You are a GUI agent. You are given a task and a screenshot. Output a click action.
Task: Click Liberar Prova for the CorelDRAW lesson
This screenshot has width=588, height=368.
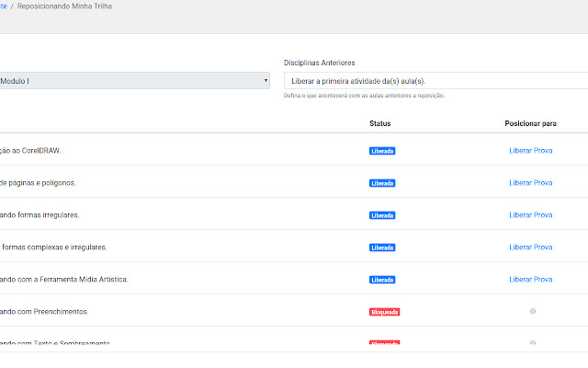click(x=530, y=150)
